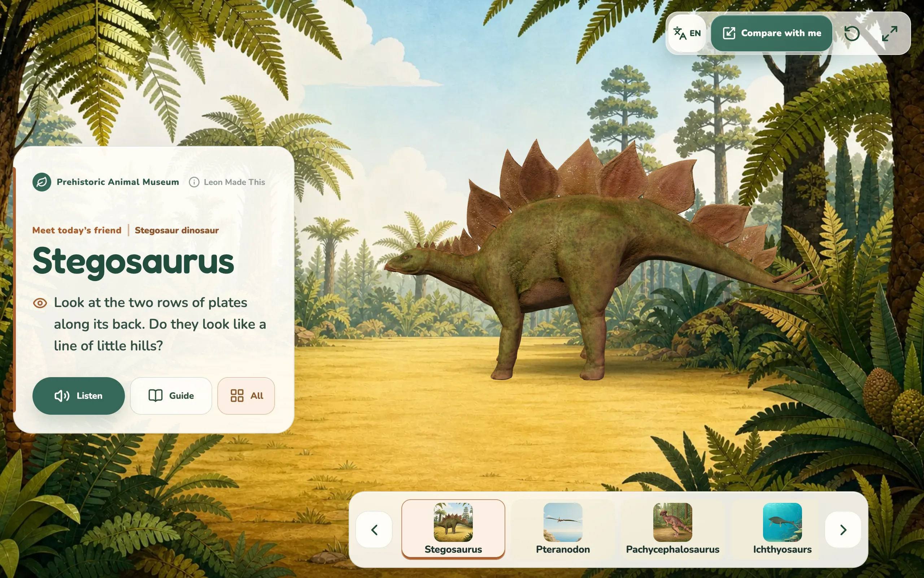Screen dimensions: 924x578
Task: Enter fullscreen with the expand arrows icon
Action: pos(889,33)
